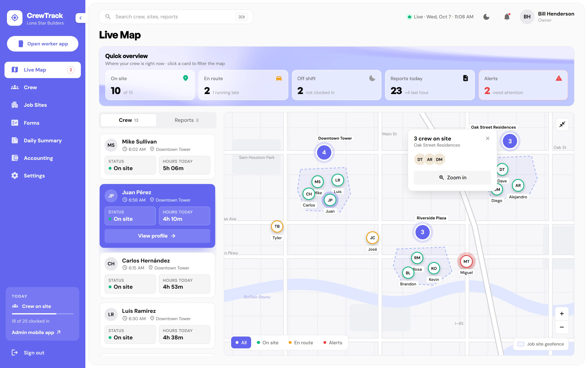This screenshot has height=368, width=588.
Task: Click the MT Miguel alert marker
Action: pyautogui.click(x=466, y=262)
